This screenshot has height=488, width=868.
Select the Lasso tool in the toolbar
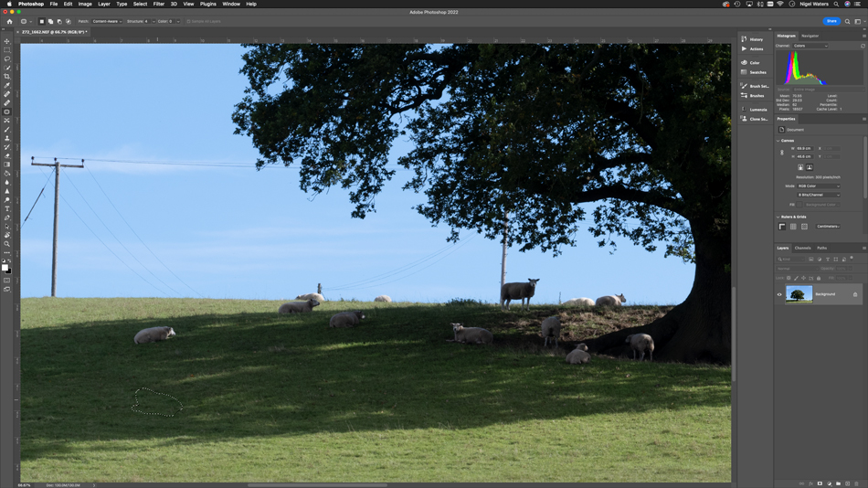(x=7, y=58)
